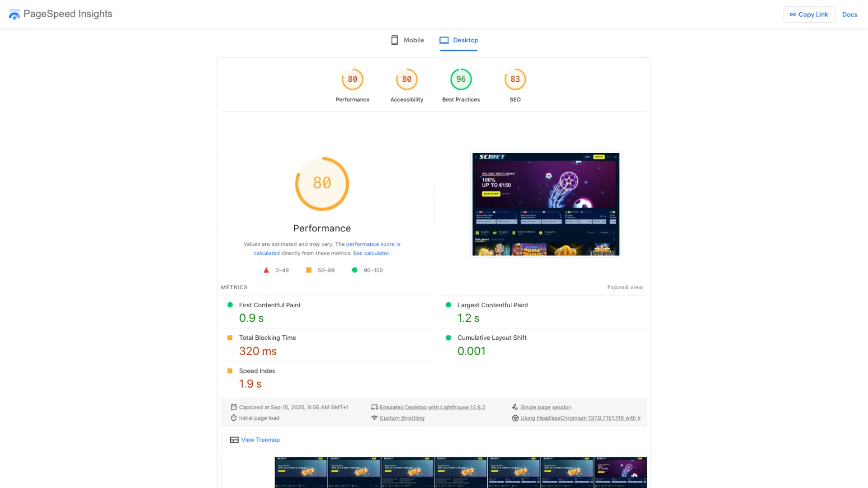Click the SCIBET website screenshot preview
The image size is (868, 488).
click(x=545, y=204)
